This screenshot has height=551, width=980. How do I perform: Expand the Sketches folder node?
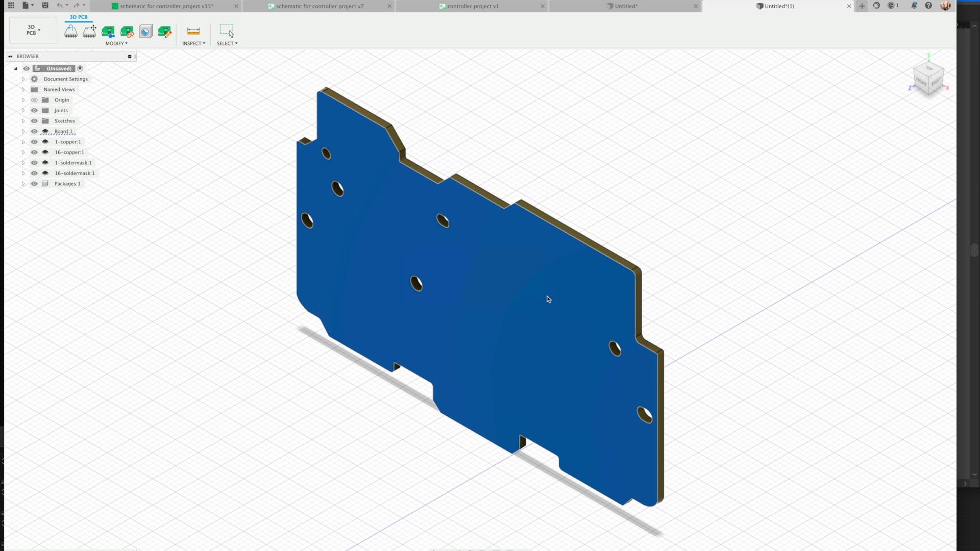(23, 121)
